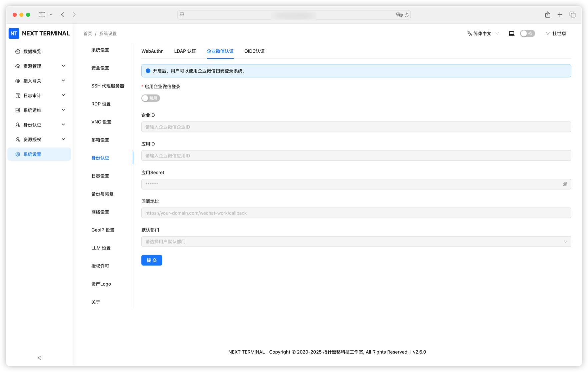Click the Safari share icon
Screen dimensions: 588x372
(x=548, y=15)
